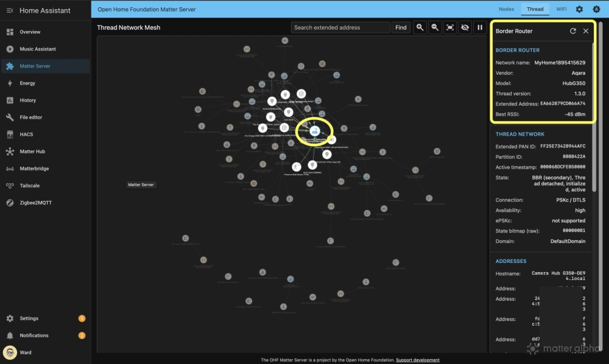The height and width of the screenshot is (364, 609).
Task: Refresh the Border Router panel
Action: pyautogui.click(x=572, y=31)
